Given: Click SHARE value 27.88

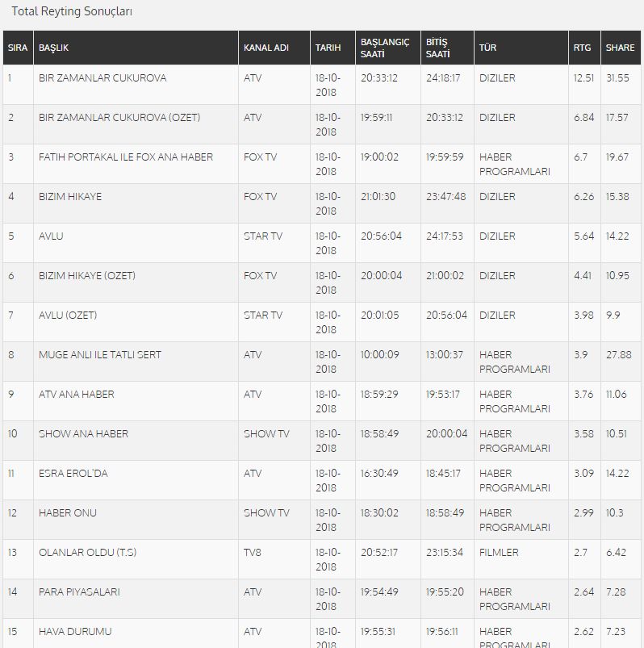Looking at the screenshot, I should click(619, 354).
